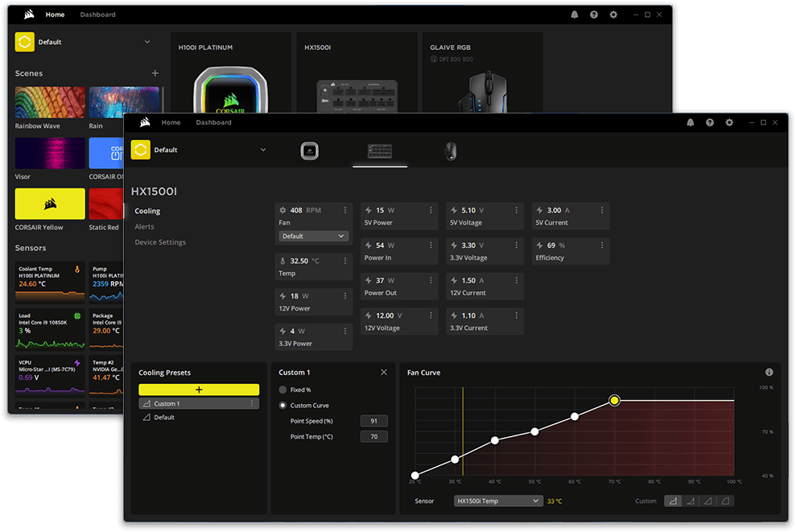The width and height of the screenshot is (796, 532).
Task: Click Load Intel Core i9 sensor widget
Action: click(50, 329)
